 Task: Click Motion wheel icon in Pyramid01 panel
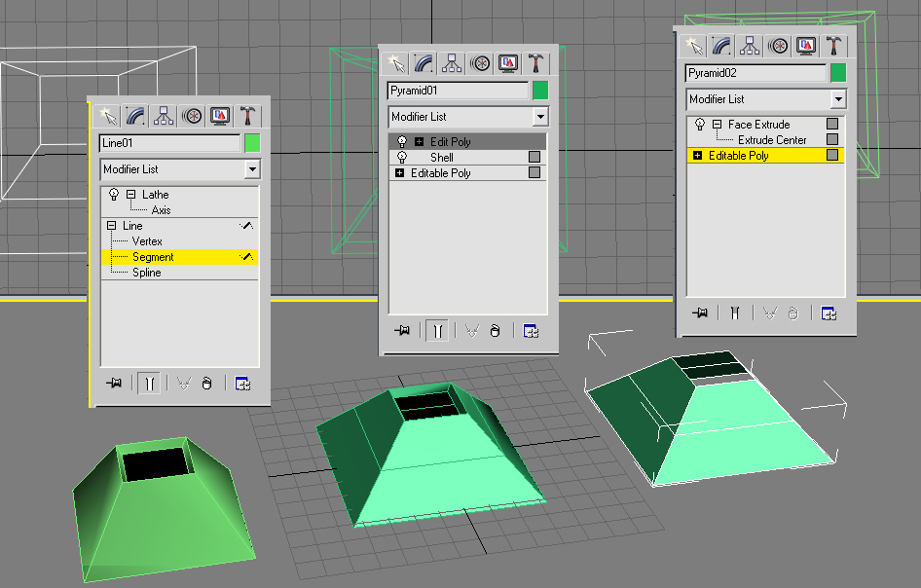click(480, 63)
